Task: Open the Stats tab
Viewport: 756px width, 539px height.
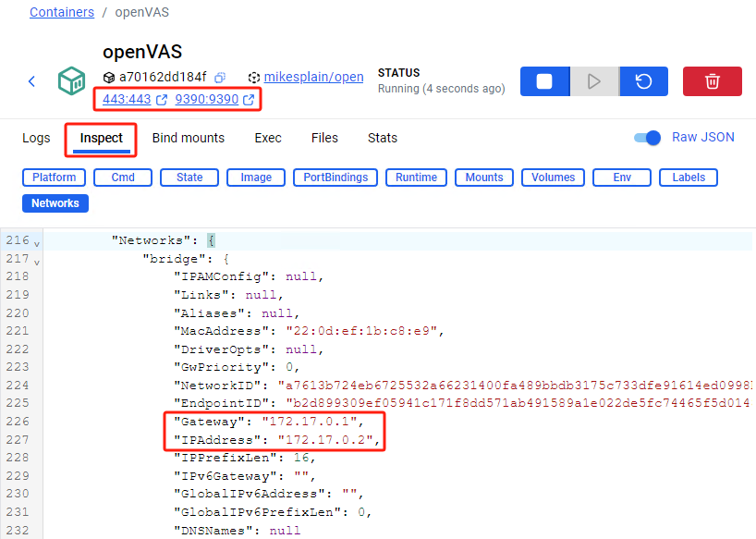Action: (x=383, y=138)
